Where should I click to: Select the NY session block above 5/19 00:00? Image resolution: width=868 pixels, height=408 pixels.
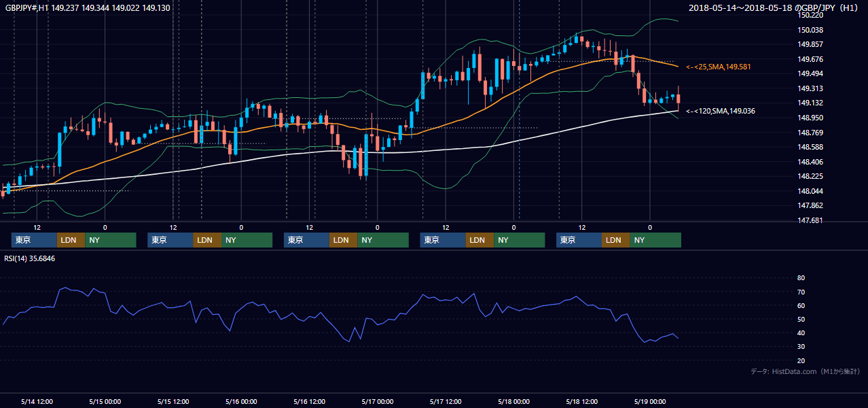click(655, 240)
